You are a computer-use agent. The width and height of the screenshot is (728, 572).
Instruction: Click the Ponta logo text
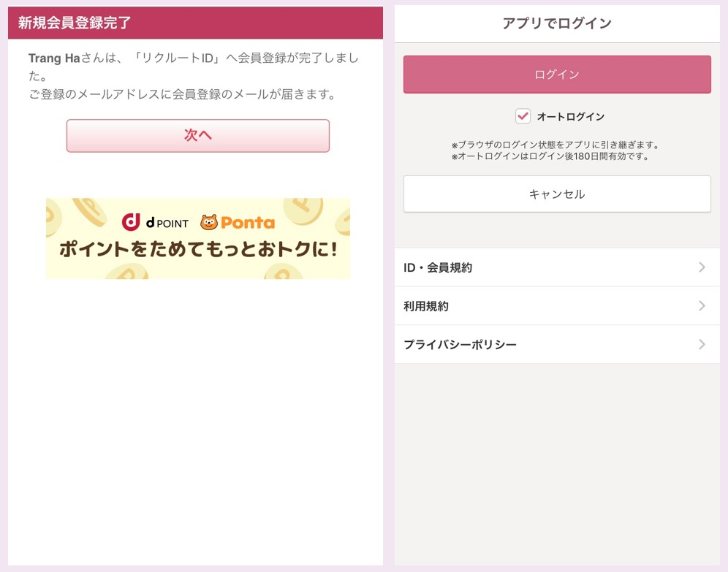pyautogui.click(x=248, y=223)
